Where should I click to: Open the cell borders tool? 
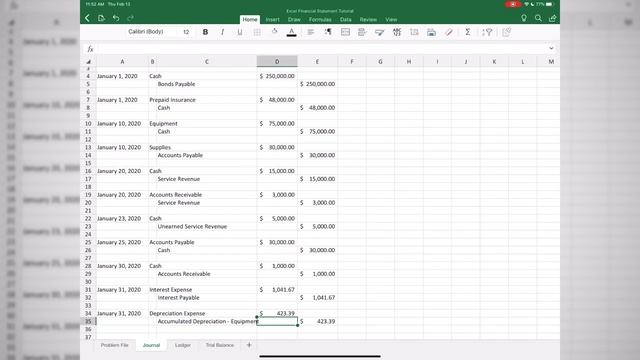pos(257,32)
